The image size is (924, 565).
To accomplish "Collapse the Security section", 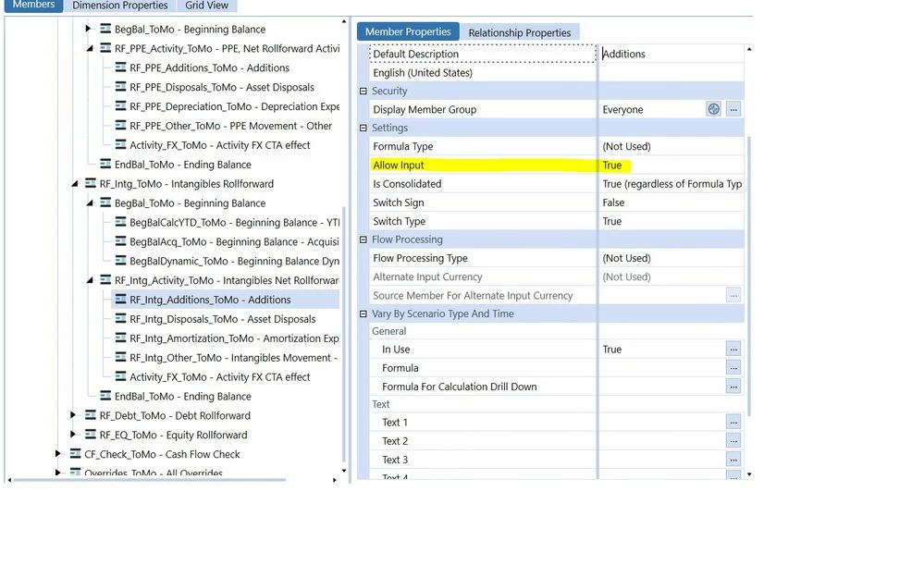I will pos(363,92).
